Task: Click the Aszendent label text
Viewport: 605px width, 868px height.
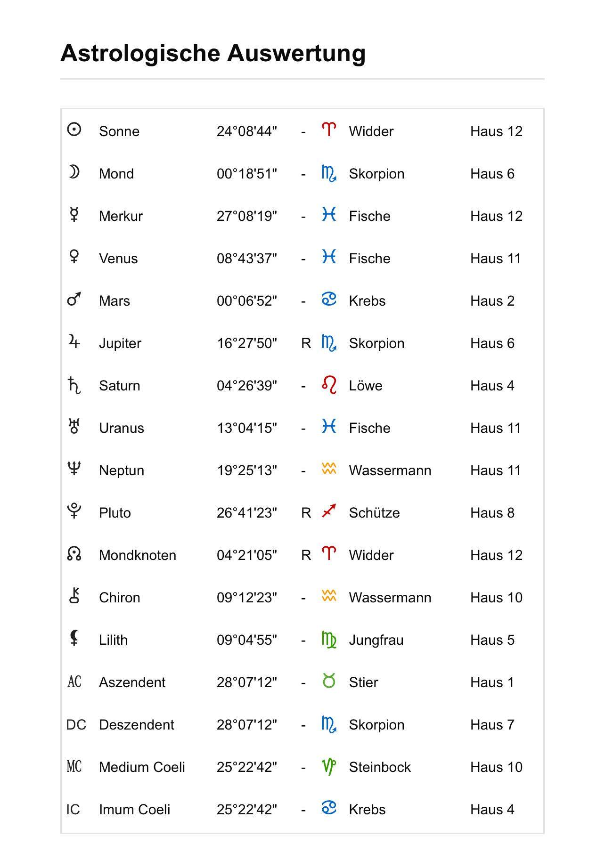Action: click(x=132, y=682)
